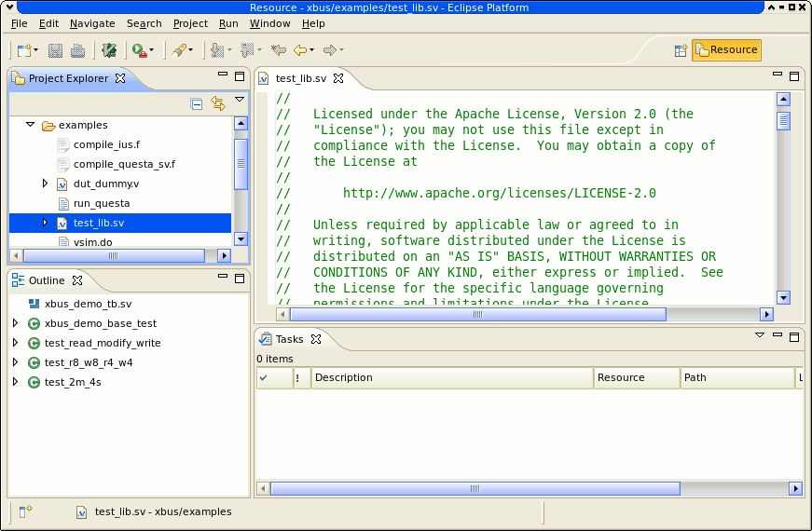Select the Outline view tab

pos(47,280)
